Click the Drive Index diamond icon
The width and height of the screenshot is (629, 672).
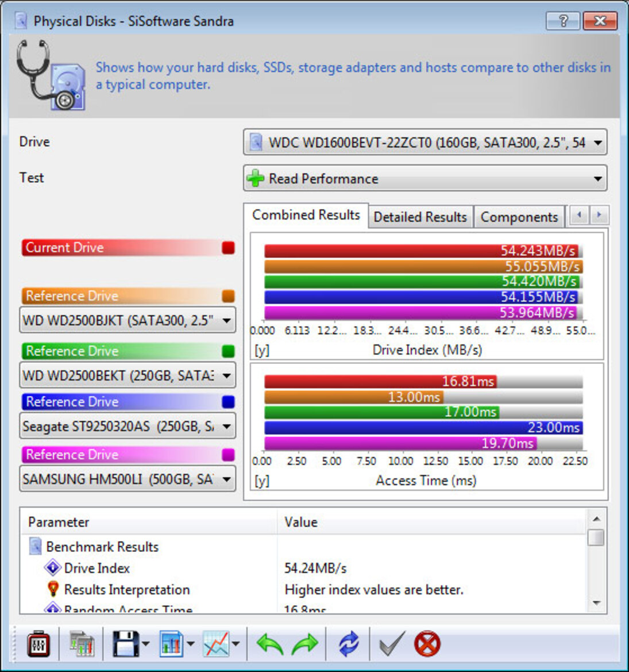[53, 568]
